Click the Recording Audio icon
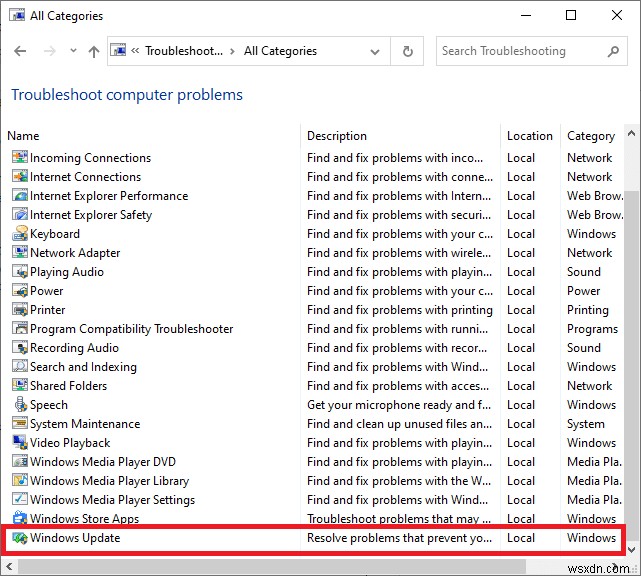The height and width of the screenshot is (579, 641). click(20, 348)
